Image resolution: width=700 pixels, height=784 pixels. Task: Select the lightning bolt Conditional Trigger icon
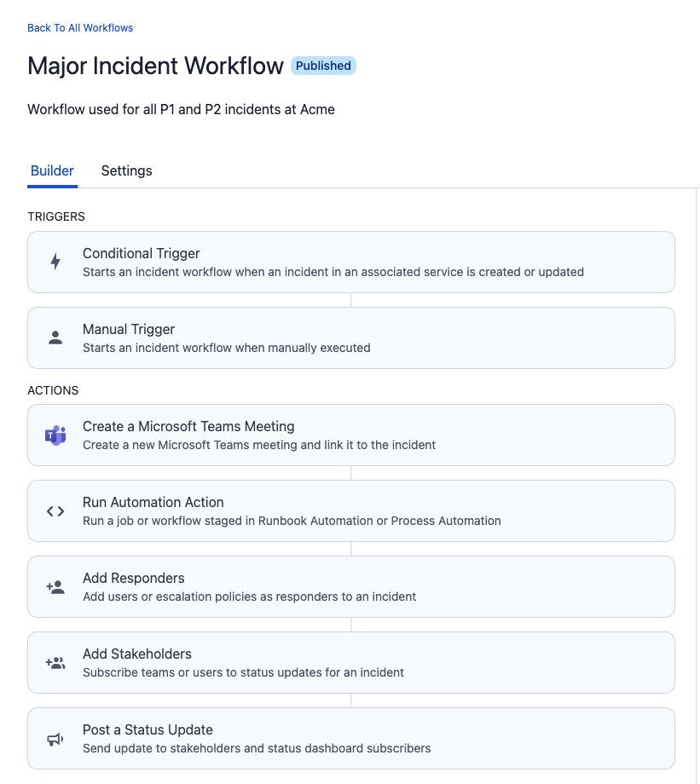click(55, 262)
